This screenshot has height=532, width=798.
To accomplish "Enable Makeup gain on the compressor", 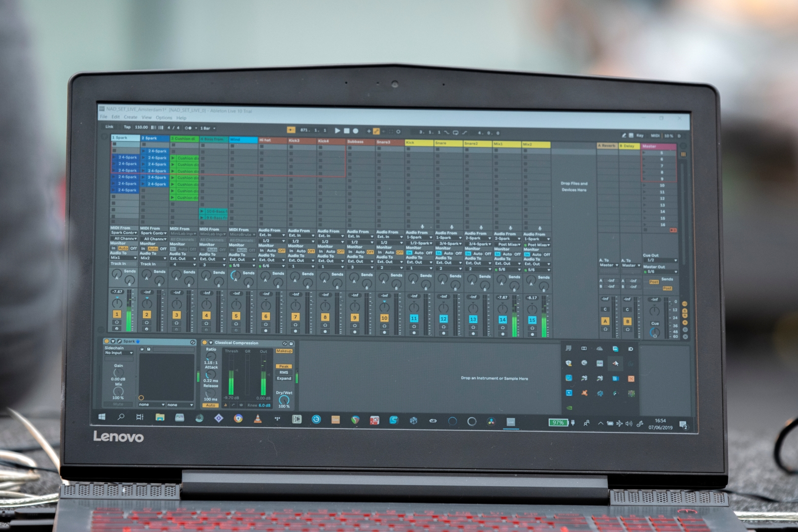I will click(x=284, y=351).
